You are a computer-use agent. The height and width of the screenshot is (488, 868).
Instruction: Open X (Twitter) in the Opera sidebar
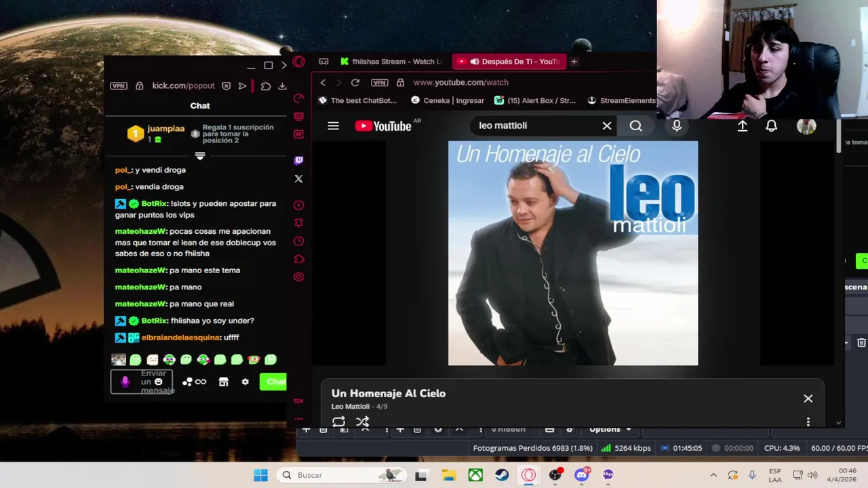(298, 179)
